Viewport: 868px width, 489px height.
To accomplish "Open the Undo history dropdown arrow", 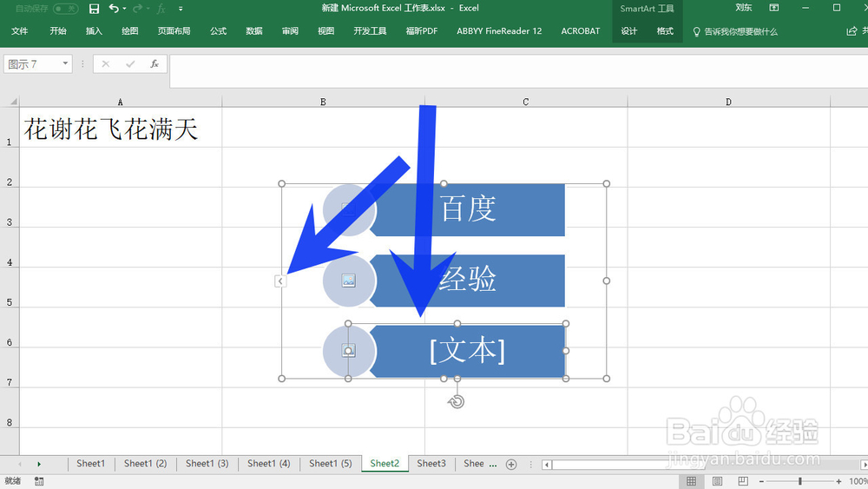I will 124,9.
